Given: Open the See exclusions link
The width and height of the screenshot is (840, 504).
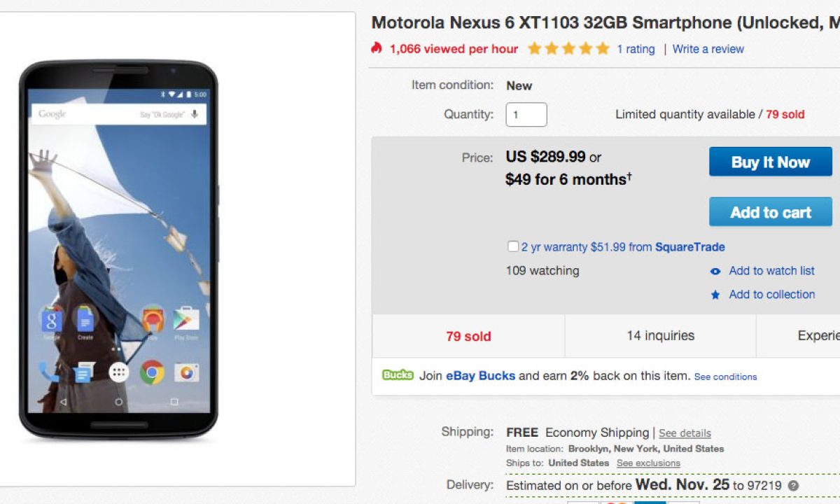Looking at the screenshot, I should pyautogui.click(x=648, y=463).
